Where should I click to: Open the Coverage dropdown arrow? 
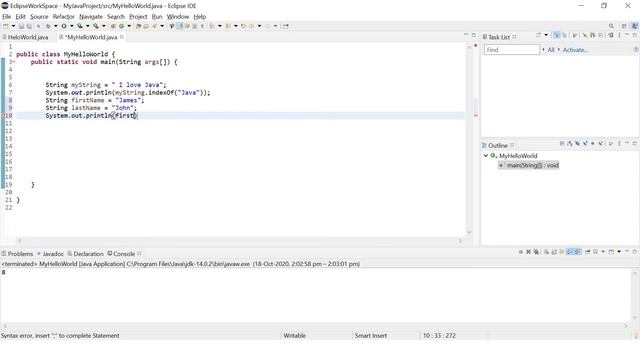[87, 26]
